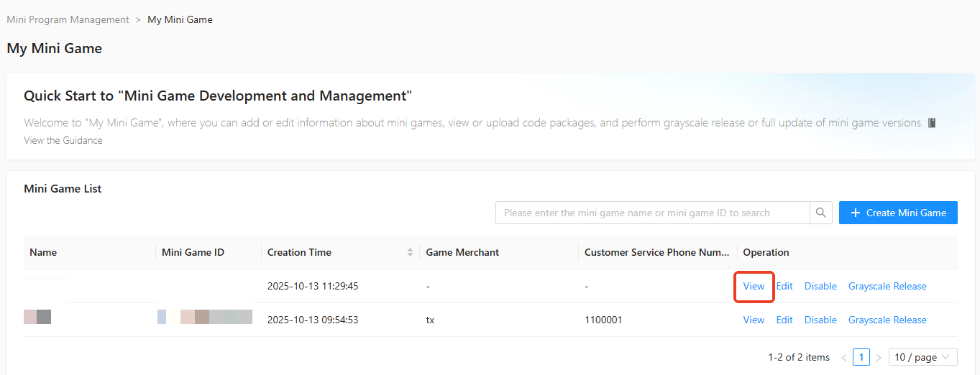Image resolution: width=980 pixels, height=375 pixels.
Task: Edit the tx merchant mini game
Action: [784, 320]
